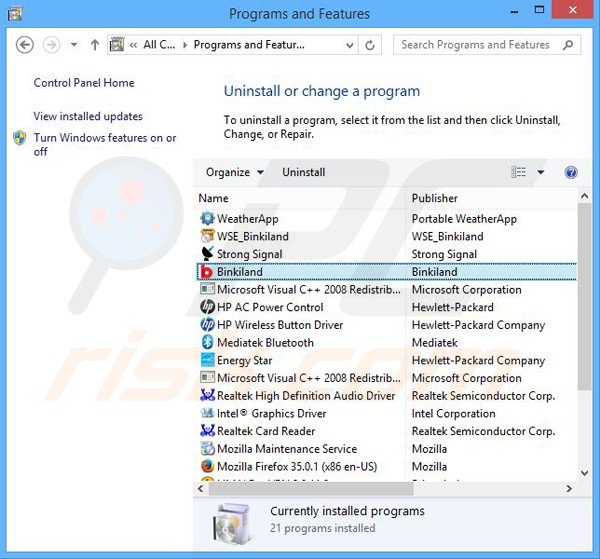Click the Energy Star icon
The height and width of the screenshot is (559, 600).
[x=207, y=360]
